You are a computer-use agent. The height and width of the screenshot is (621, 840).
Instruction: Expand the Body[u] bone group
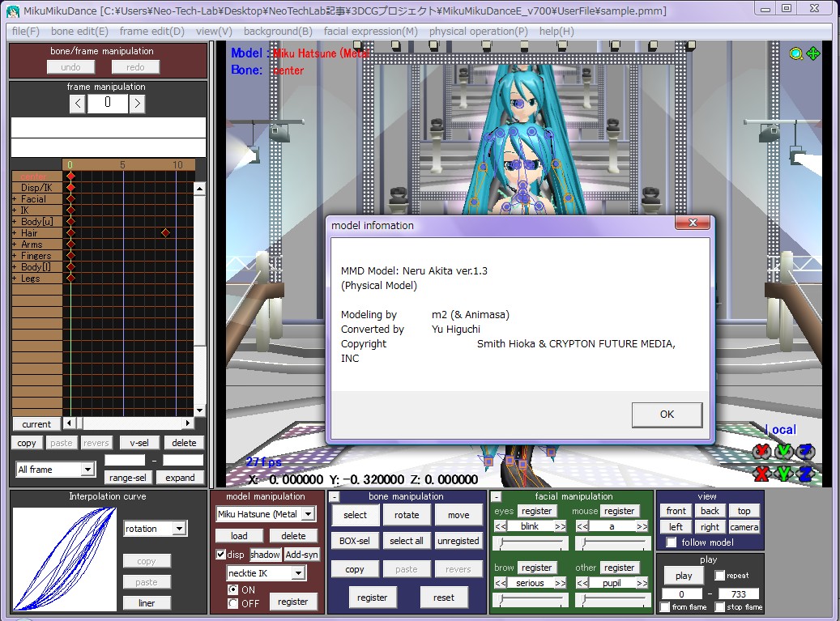coord(15,222)
